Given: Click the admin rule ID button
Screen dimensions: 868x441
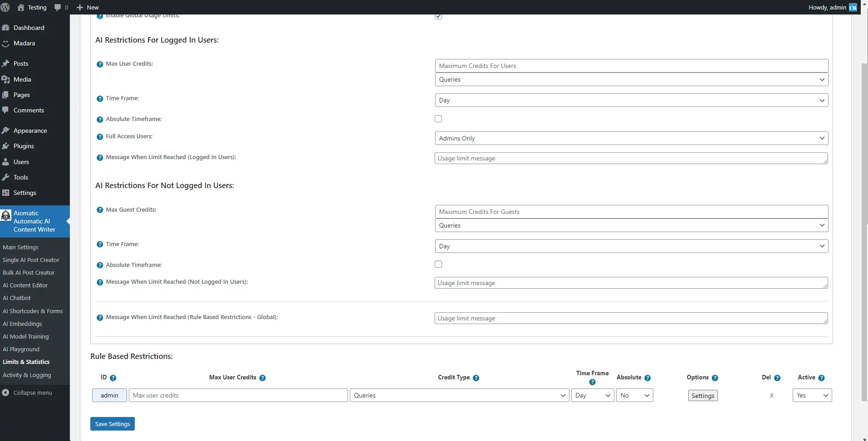Looking at the screenshot, I should 109,395.
